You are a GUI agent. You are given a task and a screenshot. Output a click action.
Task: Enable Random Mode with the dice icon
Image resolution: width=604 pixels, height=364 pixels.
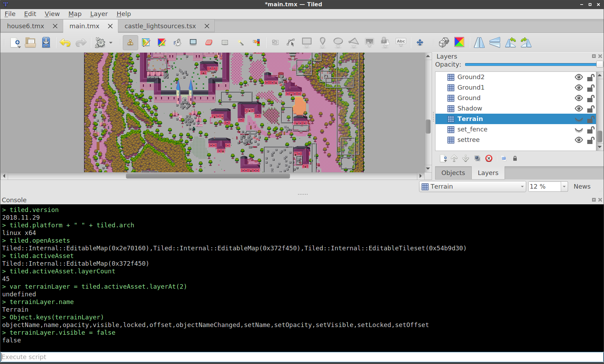click(443, 42)
